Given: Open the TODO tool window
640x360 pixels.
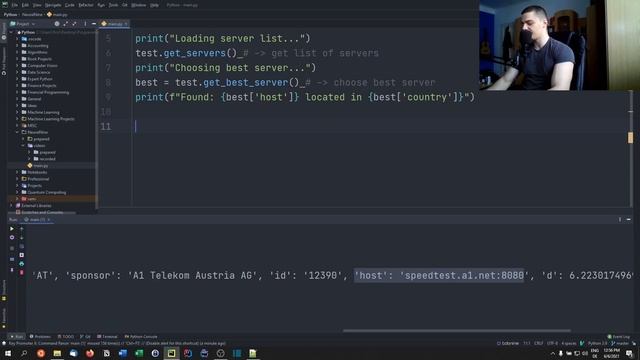Looking at the screenshot, I should pyautogui.click(x=66, y=337).
